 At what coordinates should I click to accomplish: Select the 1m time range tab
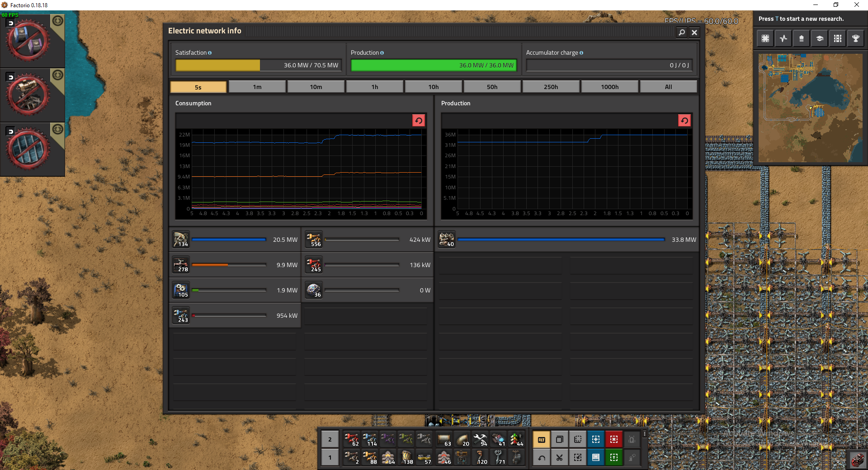point(257,87)
